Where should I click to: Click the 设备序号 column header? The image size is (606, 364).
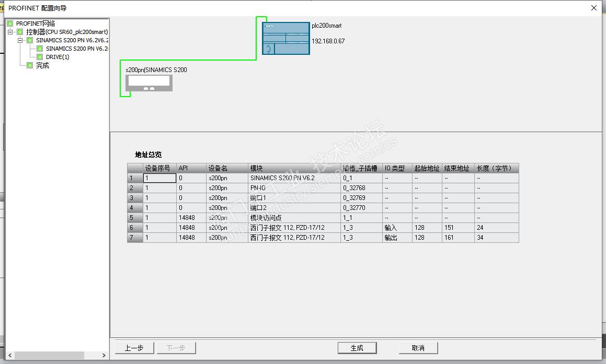(159, 168)
